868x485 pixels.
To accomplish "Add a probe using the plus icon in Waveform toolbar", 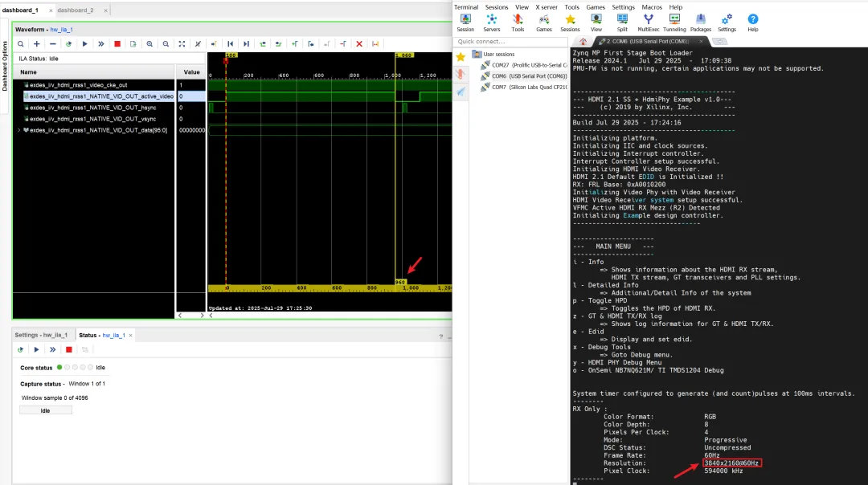I will coord(36,43).
